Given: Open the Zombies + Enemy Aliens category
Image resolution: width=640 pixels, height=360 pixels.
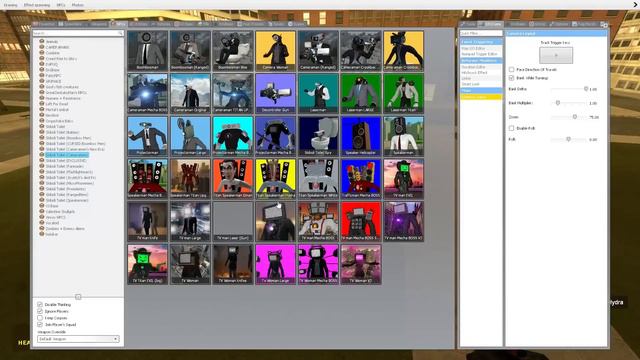Looking at the screenshot, I should pos(65,229).
